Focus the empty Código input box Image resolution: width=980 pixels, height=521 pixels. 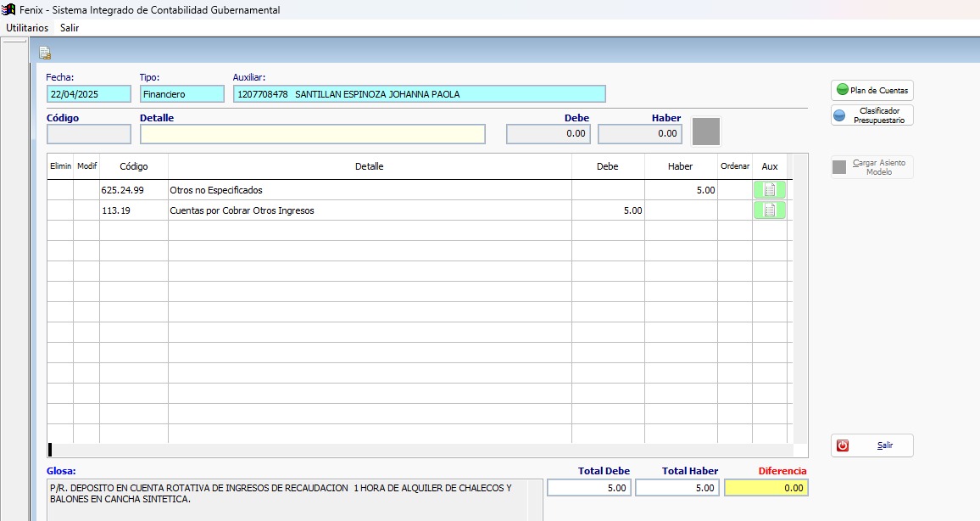point(89,134)
